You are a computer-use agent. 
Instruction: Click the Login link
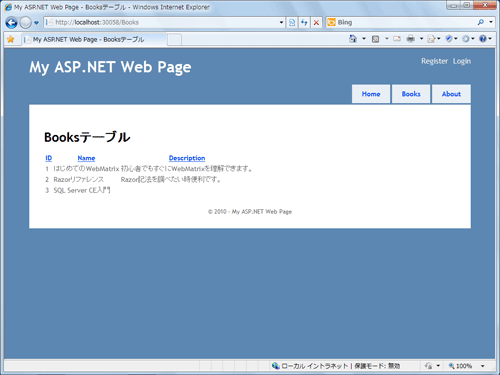[x=462, y=61]
